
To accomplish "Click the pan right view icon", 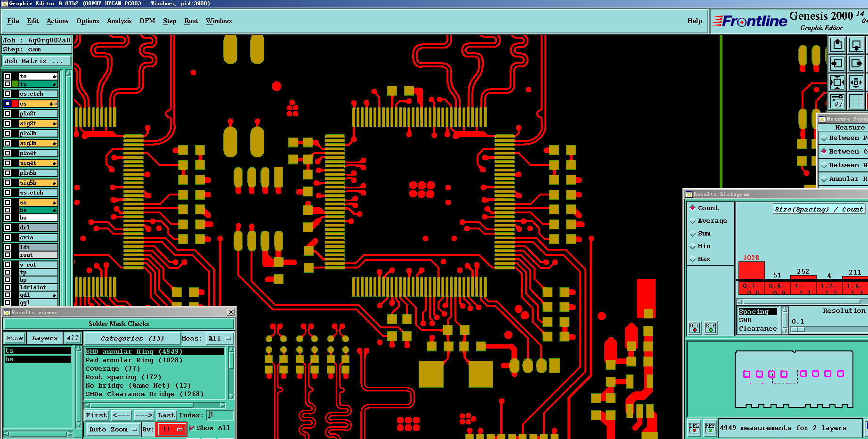I will pos(856,63).
